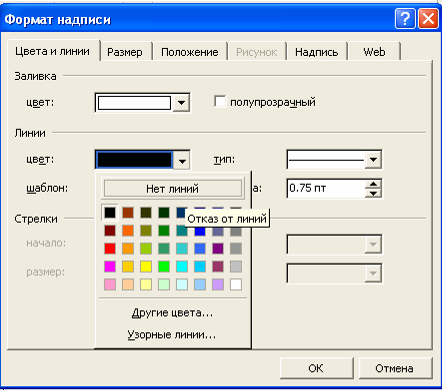Click the Нет линий button
This screenshot has height=390, width=442.
(x=173, y=189)
